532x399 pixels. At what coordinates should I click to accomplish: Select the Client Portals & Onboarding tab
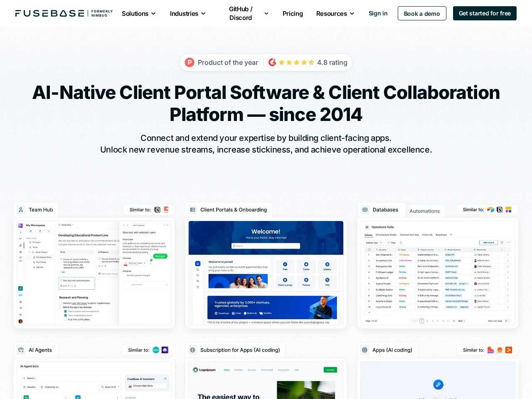[229, 210]
